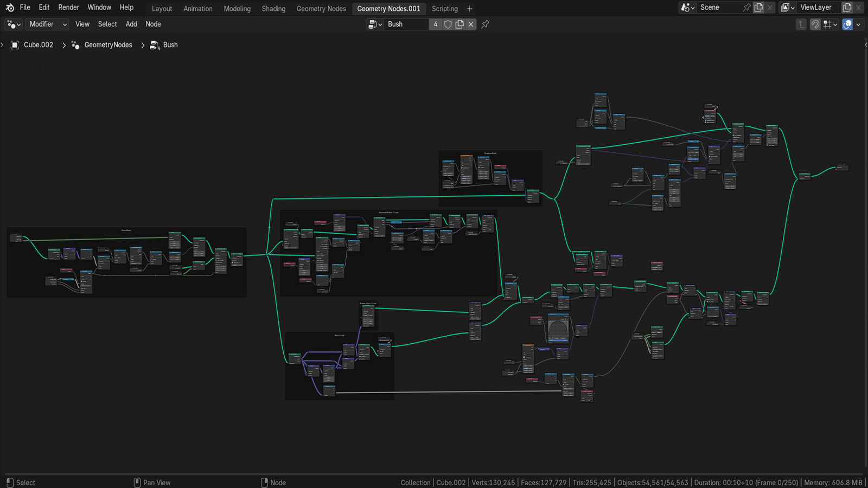The width and height of the screenshot is (868, 488).
Task: Pin the current node tree with the pin
Action: coord(484,24)
